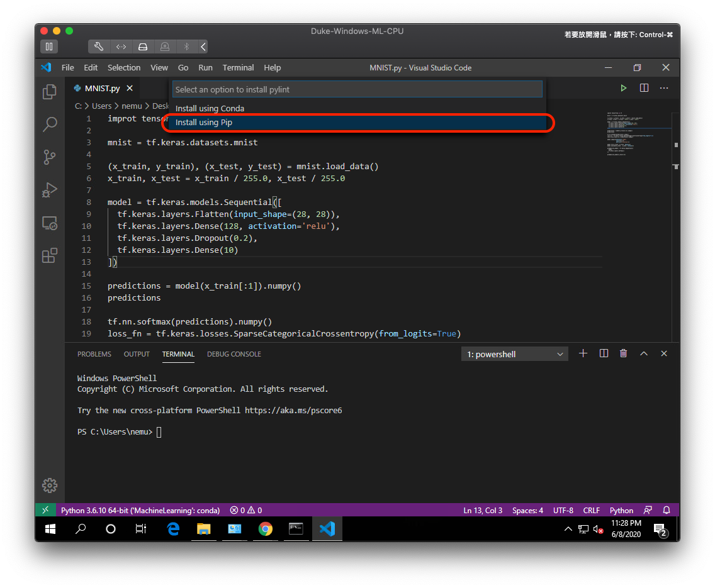Toggle the panel to maximize with the chevron
The image size is (715, 588).
[643, 353]
